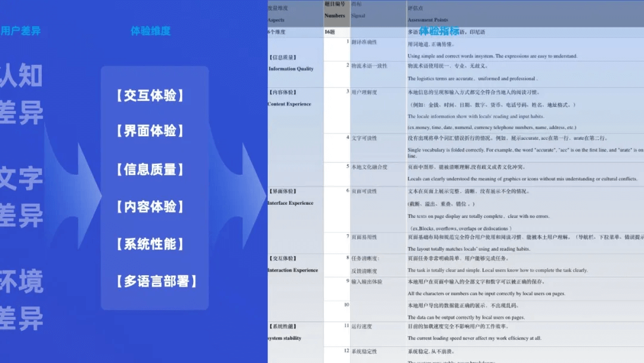644x363 pixels.
Task: Select the 系统稳定性 signal cell
Action: tap(364, 352)
